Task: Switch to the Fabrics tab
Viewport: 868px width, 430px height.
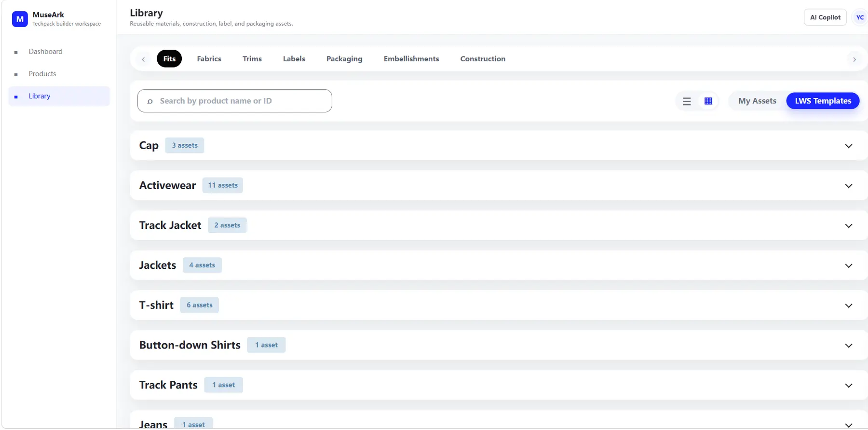Action: [209, 59]
